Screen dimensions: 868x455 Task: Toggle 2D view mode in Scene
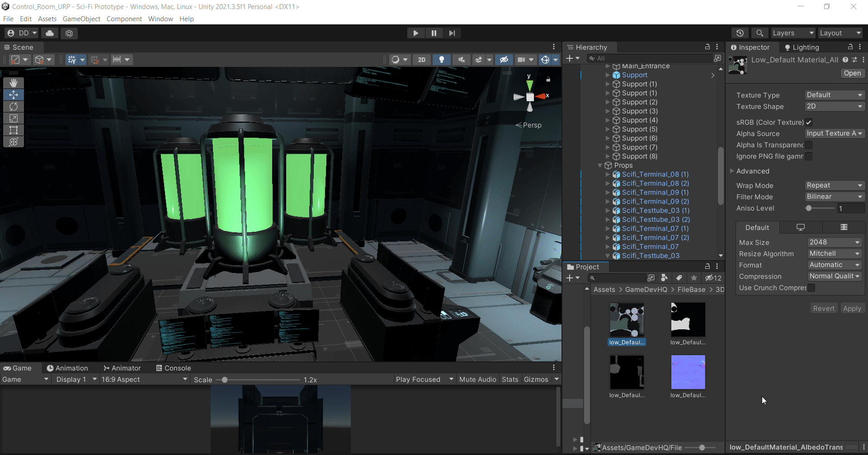click(x=421, y=60)
